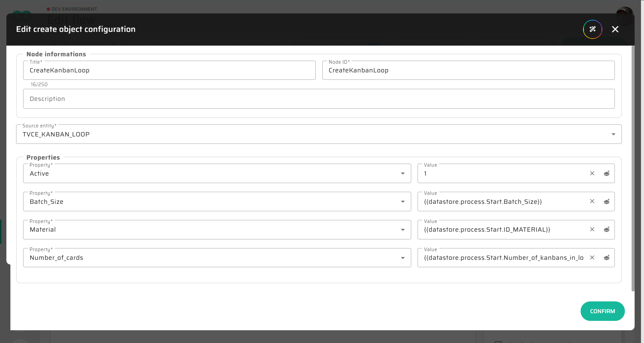644x343 pixels.
Task: Click into the Title input field
Action: (169, 70)
